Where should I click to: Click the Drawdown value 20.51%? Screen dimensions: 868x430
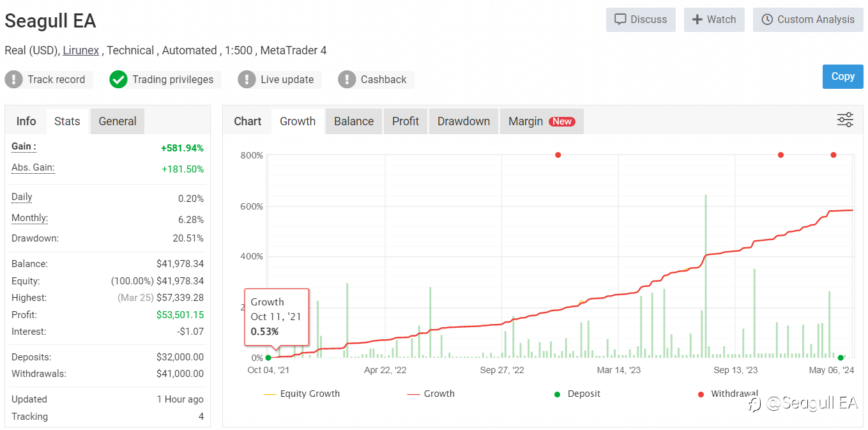tap(189, 238)
